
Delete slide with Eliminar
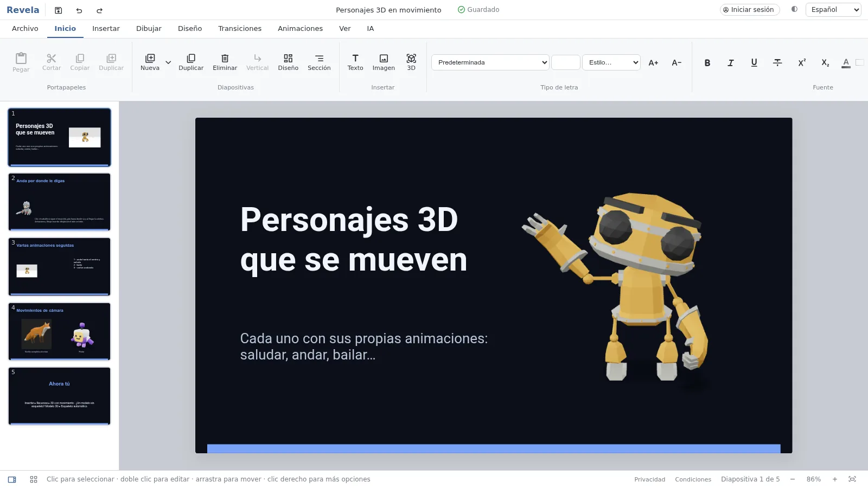[x=225, y=62]
